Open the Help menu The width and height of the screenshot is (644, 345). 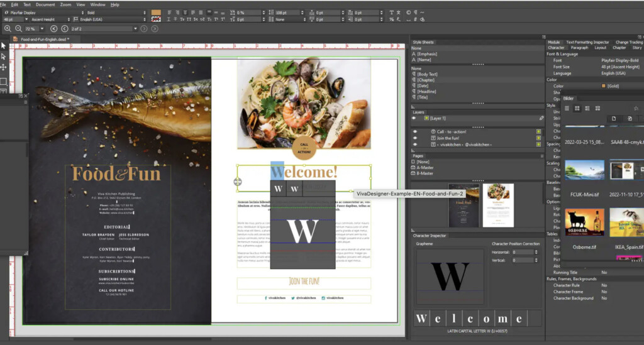pyautogui.click(x=115, y=4)
